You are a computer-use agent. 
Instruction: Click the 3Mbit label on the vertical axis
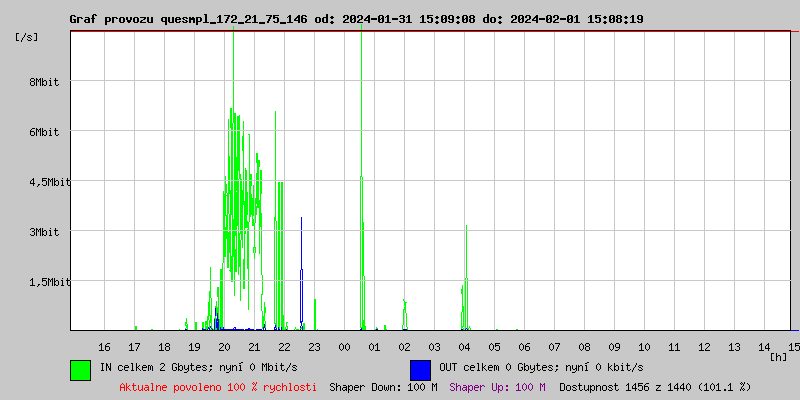pos(44,232)
